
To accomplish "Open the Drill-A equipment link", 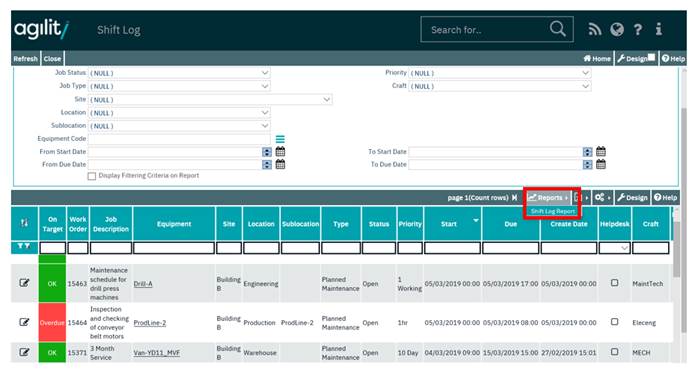I will (x=143, y=284).
